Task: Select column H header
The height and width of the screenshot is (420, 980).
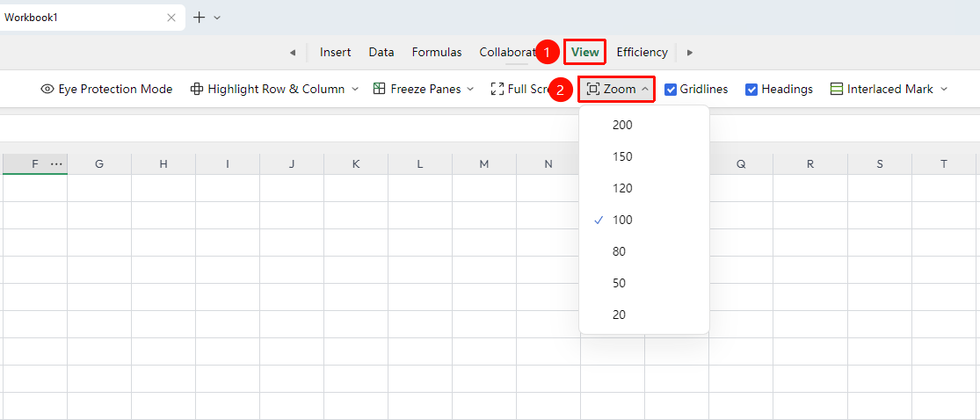Action: [x=163, y=164]
